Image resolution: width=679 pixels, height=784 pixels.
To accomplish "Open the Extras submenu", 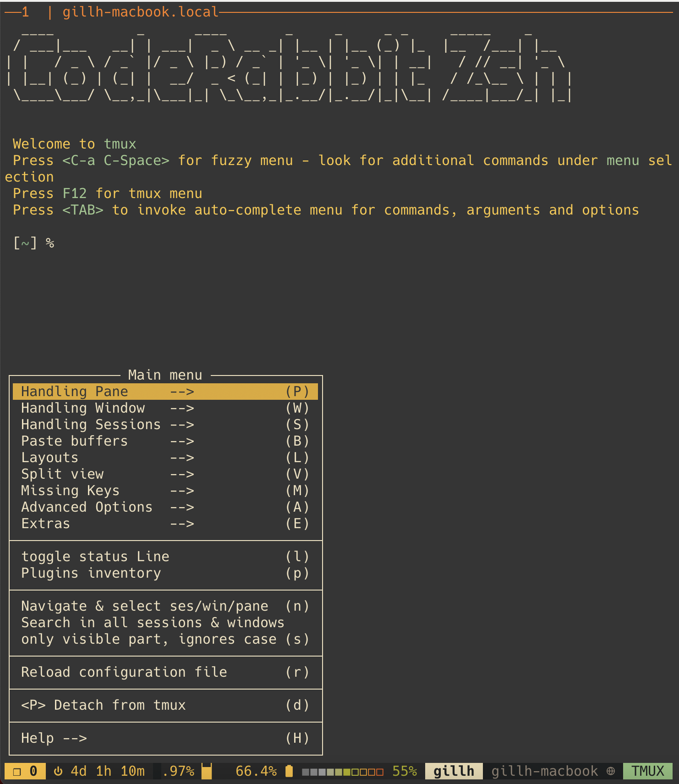I will [x=165, y=524].
